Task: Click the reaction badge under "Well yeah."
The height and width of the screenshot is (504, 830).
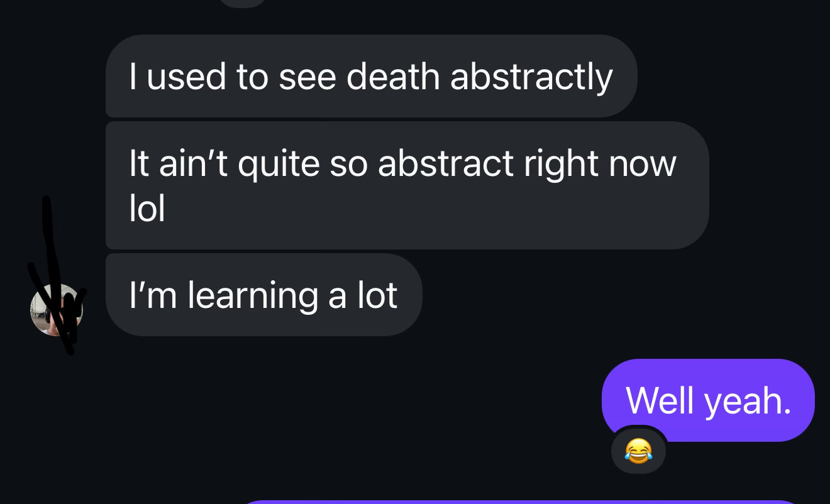Action: click(x=638, y=450)
